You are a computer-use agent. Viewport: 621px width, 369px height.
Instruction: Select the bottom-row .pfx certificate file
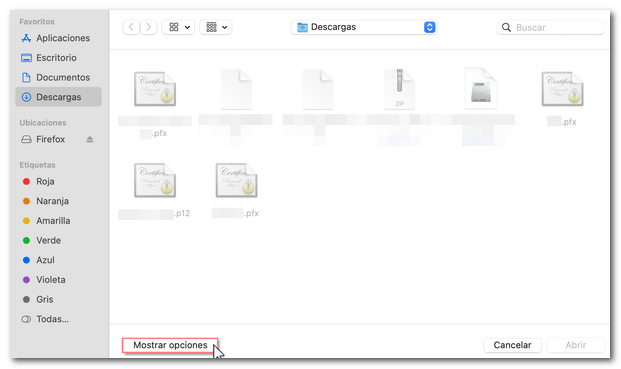pos(236,181)
